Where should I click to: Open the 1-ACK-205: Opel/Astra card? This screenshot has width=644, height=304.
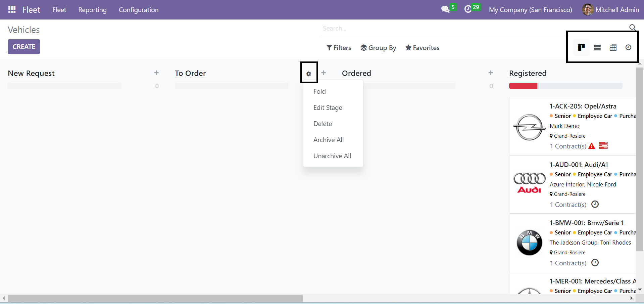[x=583, y=106]
